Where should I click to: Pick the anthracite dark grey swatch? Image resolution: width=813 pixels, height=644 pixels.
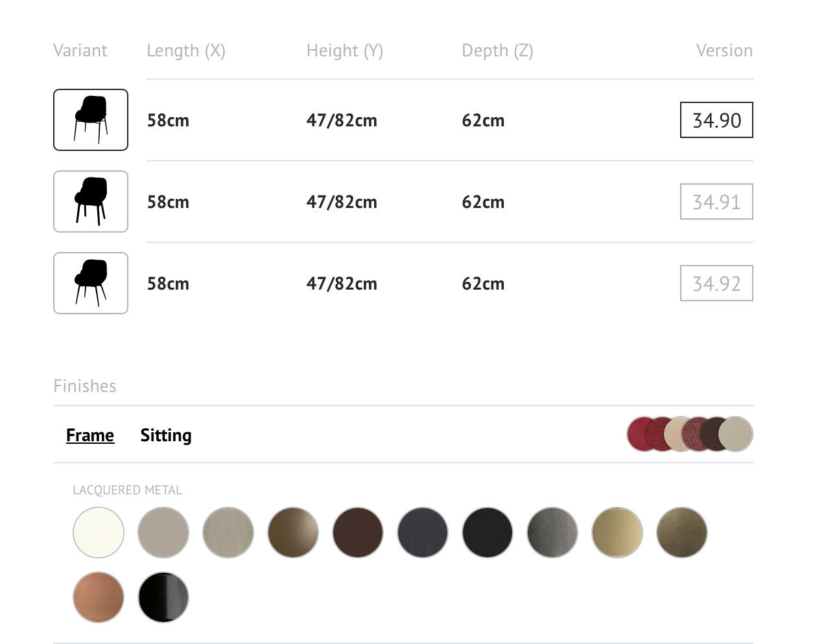[x=423, y=533]
